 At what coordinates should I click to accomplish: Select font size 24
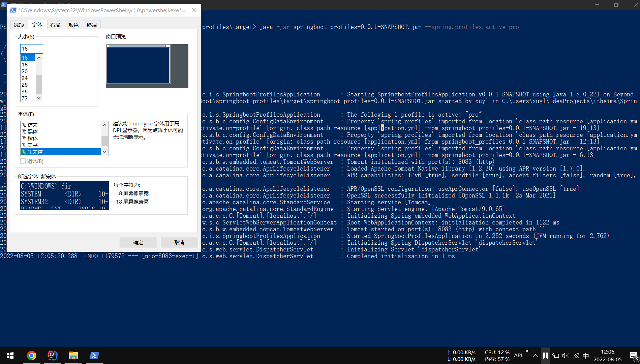point(28,78)
